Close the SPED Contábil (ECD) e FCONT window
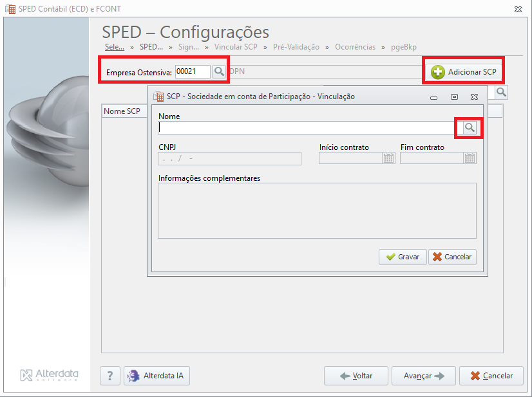 [518, 9]
